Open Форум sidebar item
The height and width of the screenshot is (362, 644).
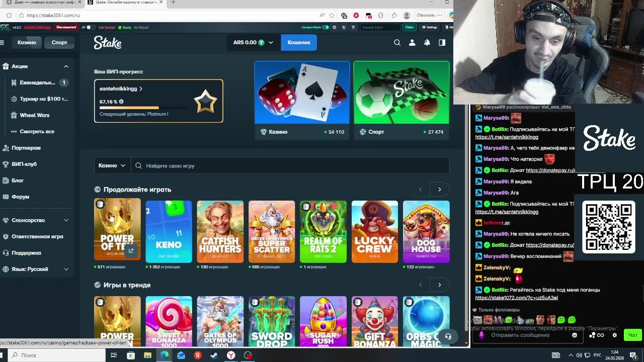36,197
